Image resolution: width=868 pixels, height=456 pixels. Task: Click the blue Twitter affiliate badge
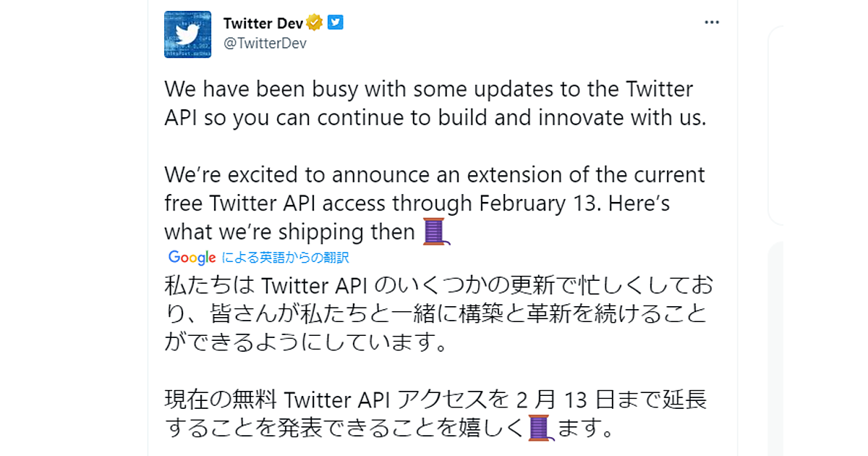pos(335,22)
